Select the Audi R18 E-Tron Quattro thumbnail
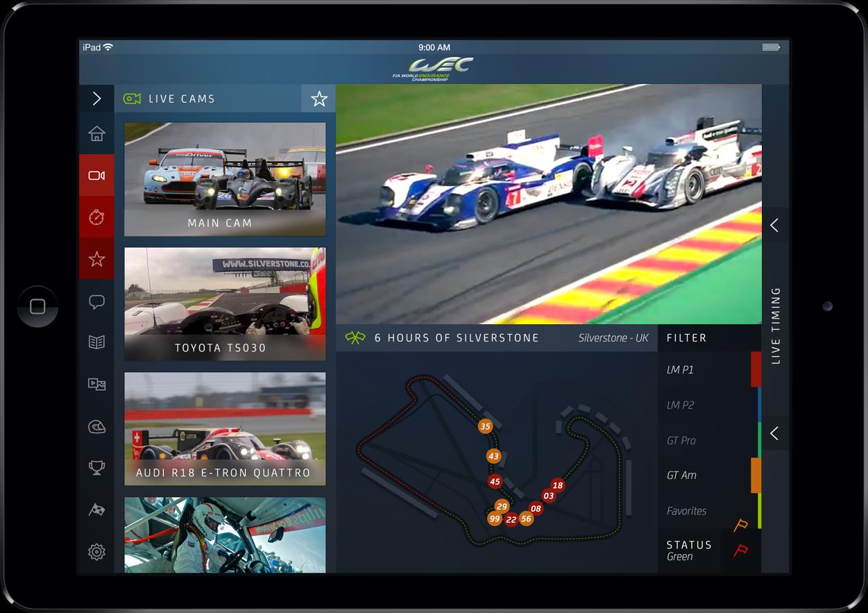This screenshot has width=868, height=613. 225,429
